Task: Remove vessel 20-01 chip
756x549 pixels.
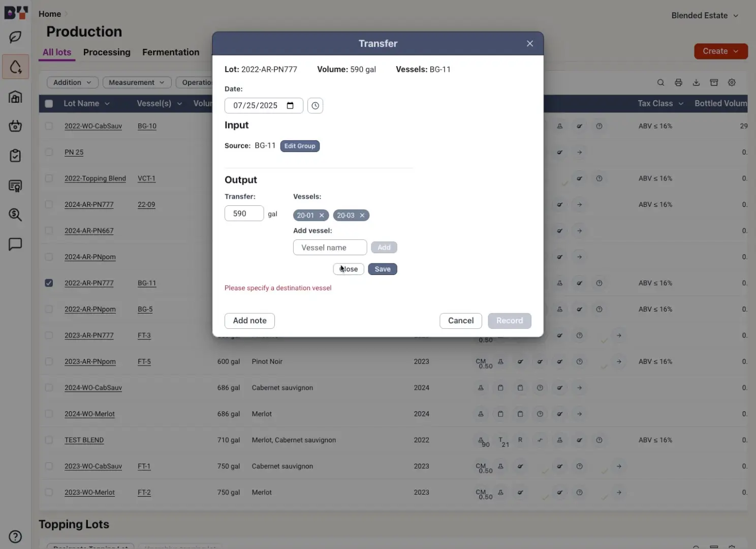Action: [x=322, y=216]
